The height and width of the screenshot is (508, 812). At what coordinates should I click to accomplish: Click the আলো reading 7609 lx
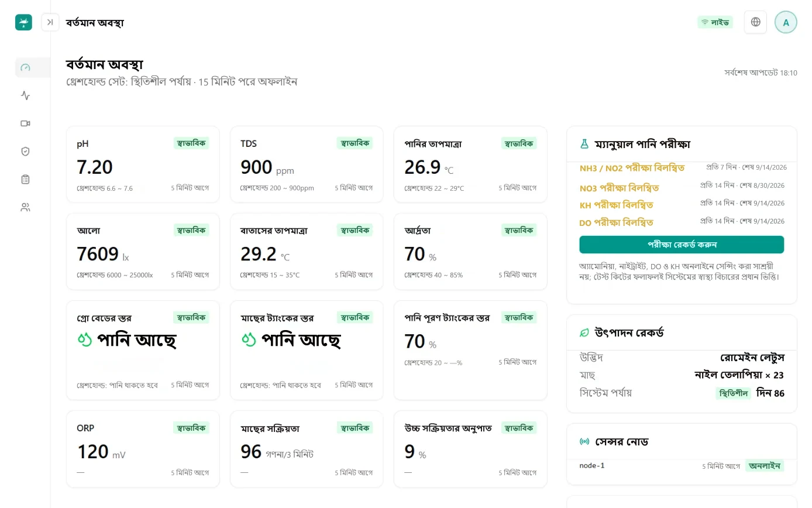pyautogui.click(x=103, y=255)
